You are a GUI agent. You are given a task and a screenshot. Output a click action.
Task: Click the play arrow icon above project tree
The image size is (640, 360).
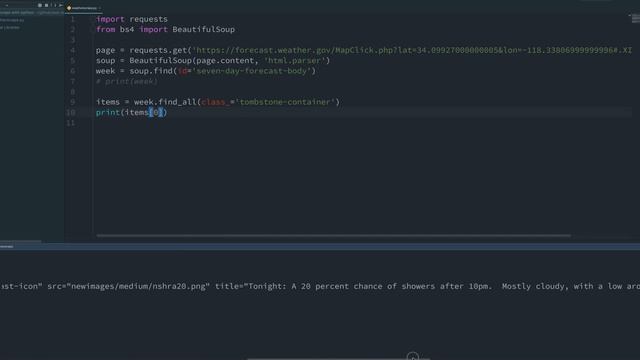(60, 5)
